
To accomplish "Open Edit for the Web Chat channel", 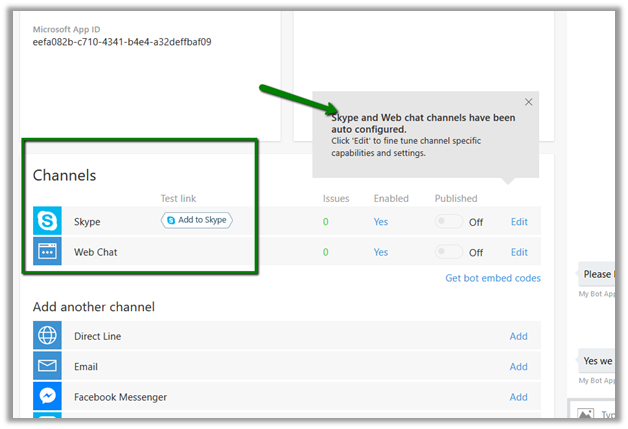I will (x=519, y=252).
